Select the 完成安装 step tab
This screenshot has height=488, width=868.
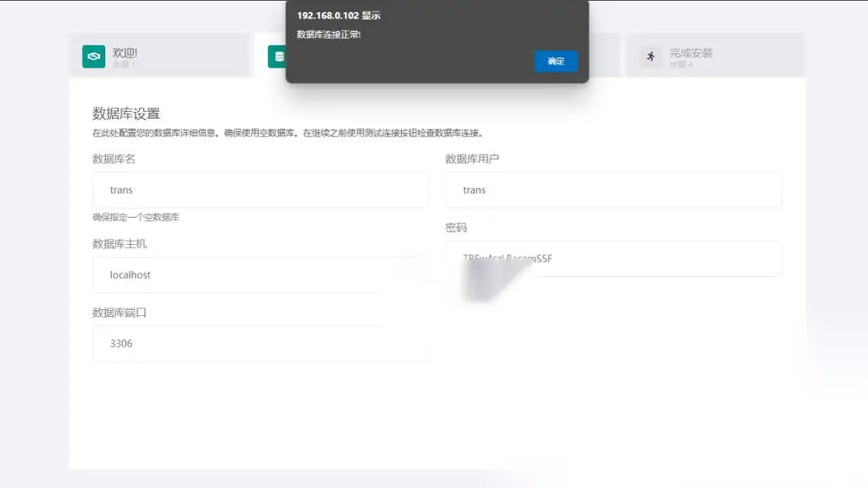coord(715,56)
